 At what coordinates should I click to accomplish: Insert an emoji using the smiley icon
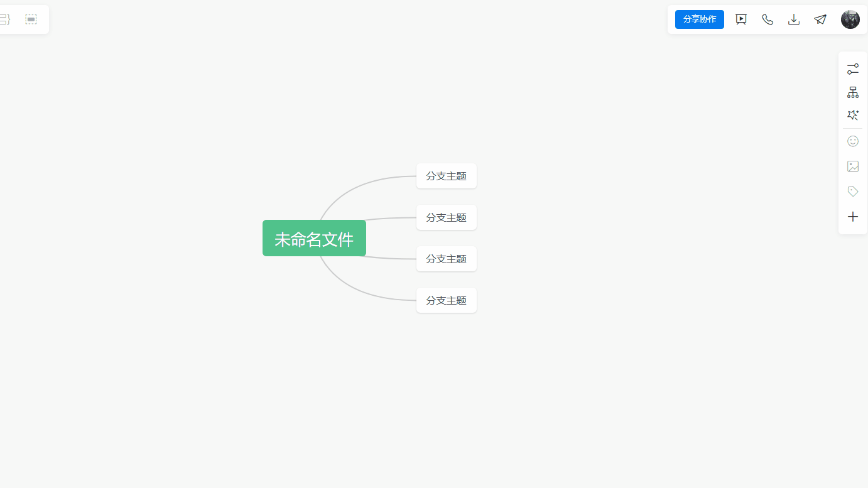852,141
